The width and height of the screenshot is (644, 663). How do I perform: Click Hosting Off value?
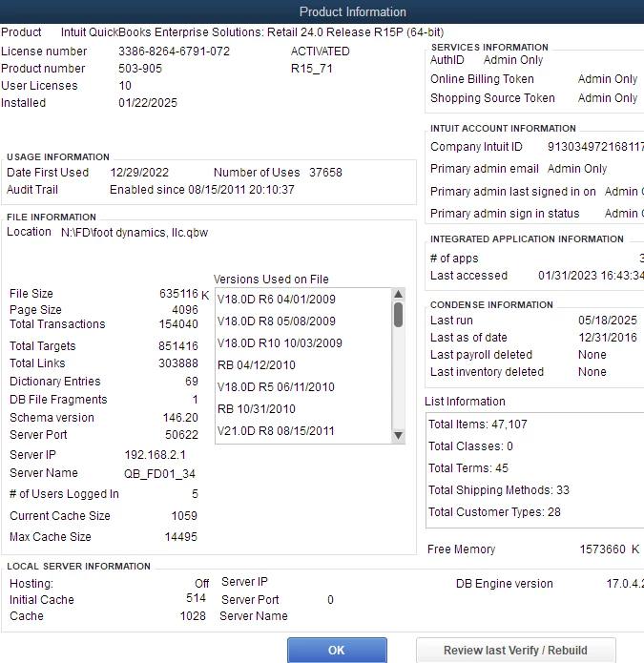click(x=201, y=584)
